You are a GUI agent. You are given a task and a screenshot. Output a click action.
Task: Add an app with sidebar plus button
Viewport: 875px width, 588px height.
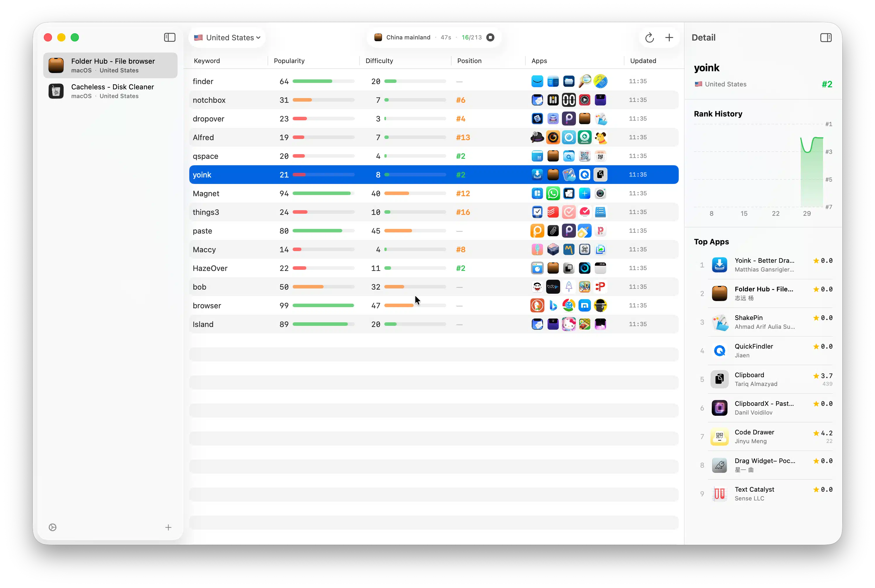click(169, 527)
